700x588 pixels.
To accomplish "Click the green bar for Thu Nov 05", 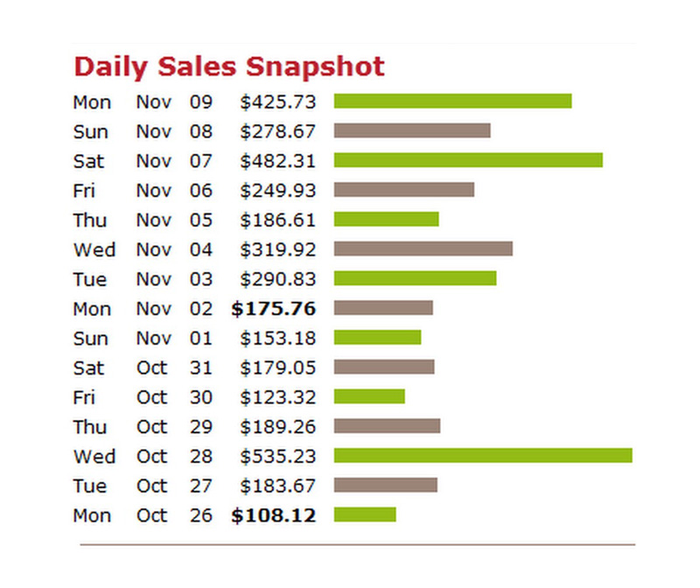I will (x=386, y=220).
